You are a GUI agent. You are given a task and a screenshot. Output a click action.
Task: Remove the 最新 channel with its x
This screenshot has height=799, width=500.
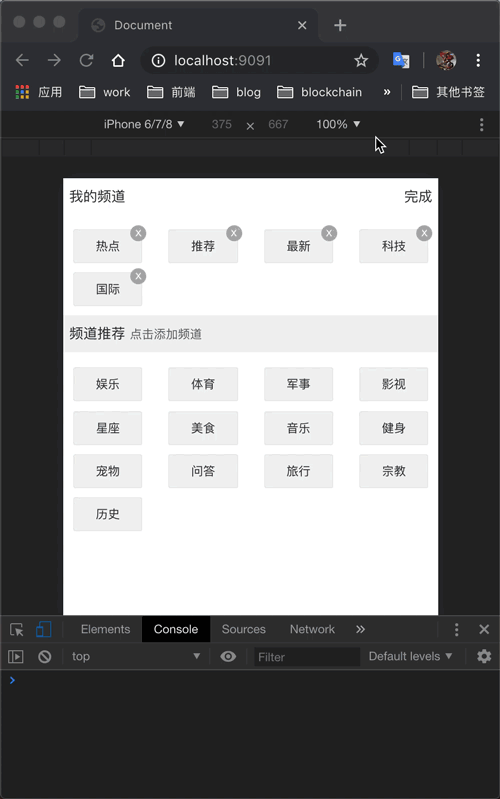tap(329, 233)
